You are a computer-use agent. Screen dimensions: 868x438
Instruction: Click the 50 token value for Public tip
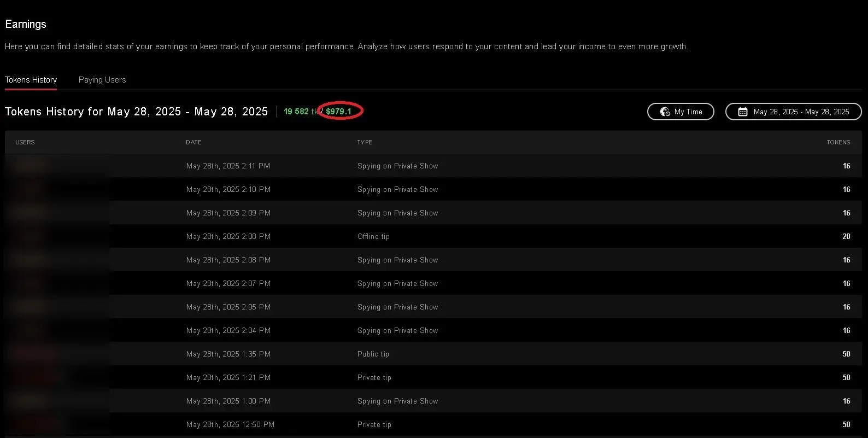tap(846, 354)
